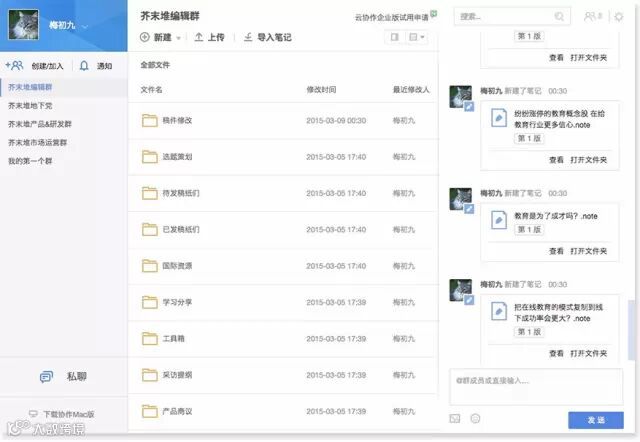Click the 云协作企业版试用申请 link
640x442 pixels.
coord(392,18)
